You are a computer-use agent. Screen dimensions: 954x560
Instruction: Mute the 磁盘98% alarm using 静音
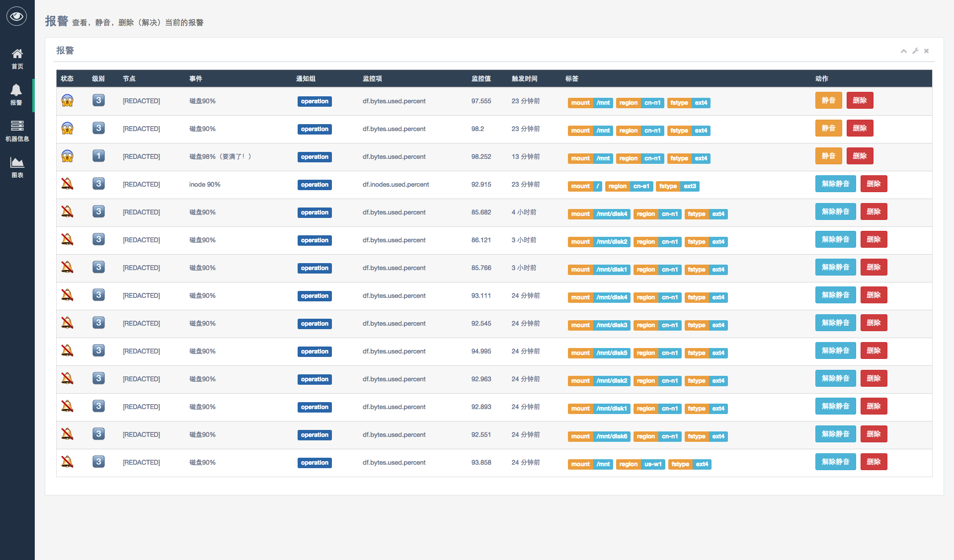[x=828, y=156]
